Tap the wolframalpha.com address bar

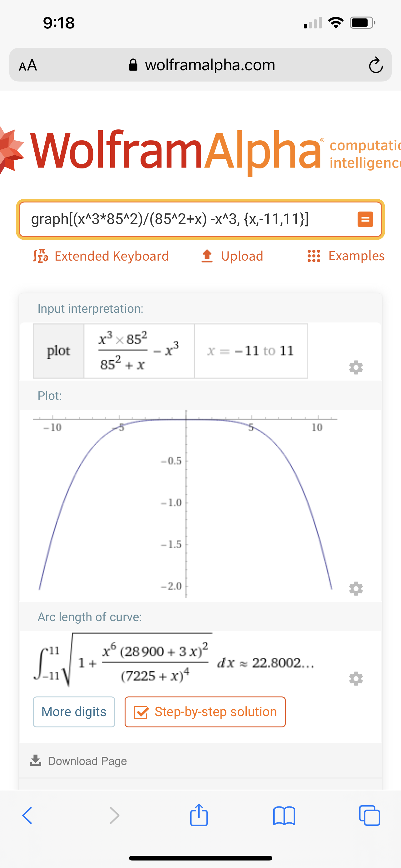pos(202,65)
